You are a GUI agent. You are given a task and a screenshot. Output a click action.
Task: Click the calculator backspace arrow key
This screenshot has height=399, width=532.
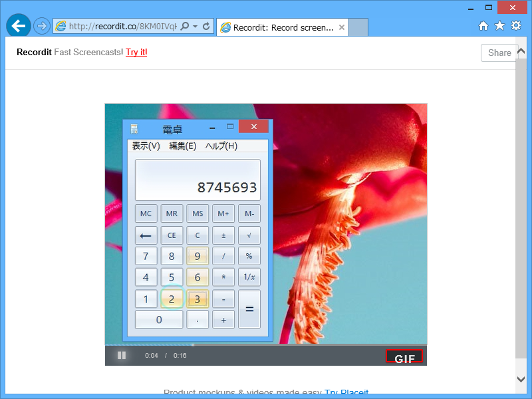146,235
